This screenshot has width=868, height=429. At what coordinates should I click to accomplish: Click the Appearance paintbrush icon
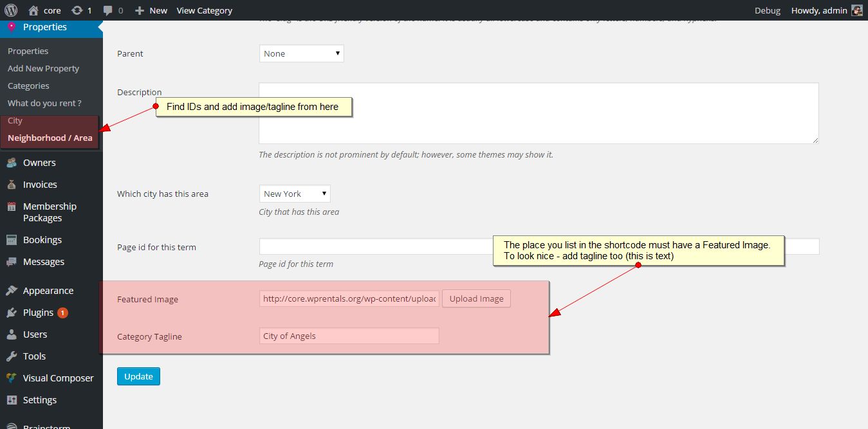pyautogui.click(x=12, y=291)
